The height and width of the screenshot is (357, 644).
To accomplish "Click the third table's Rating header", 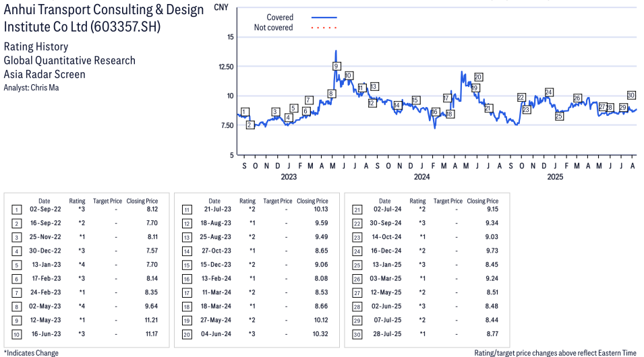I will point(417,201).
